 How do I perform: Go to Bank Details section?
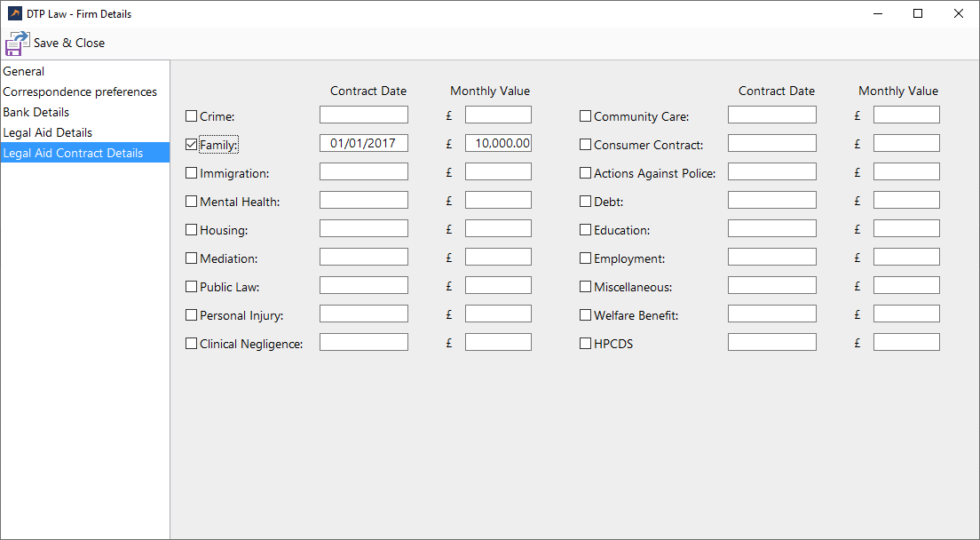click(36, 113)
